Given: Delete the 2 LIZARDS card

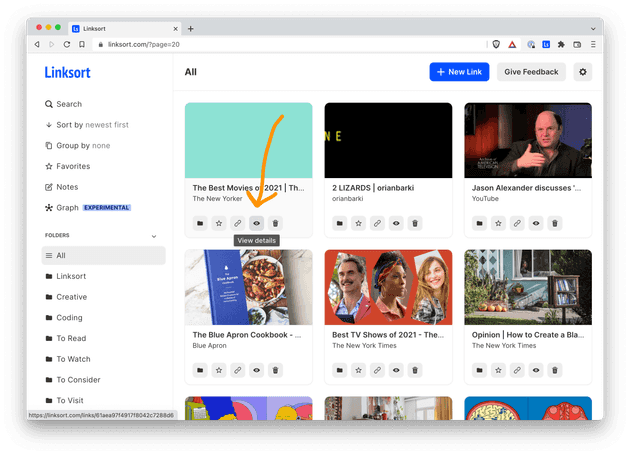Looking at the screenshot, I should [415, 223].
